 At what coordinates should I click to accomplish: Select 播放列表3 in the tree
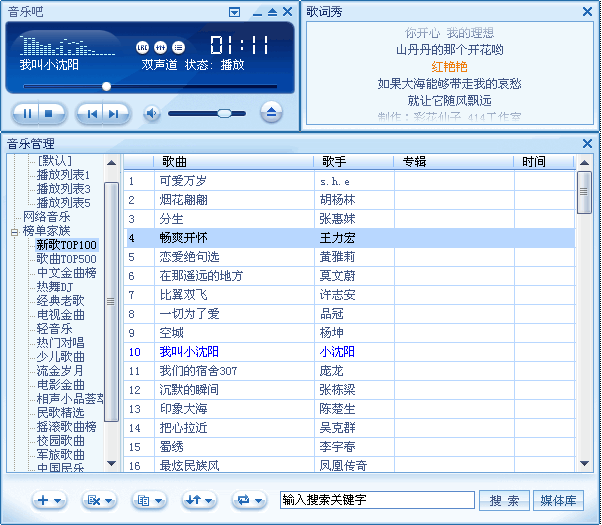63,189
